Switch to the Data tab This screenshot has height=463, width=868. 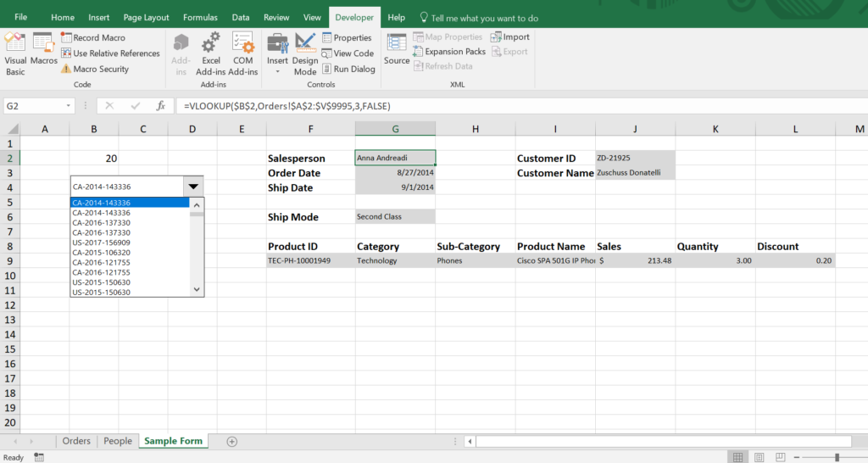[x=240, y=17]
